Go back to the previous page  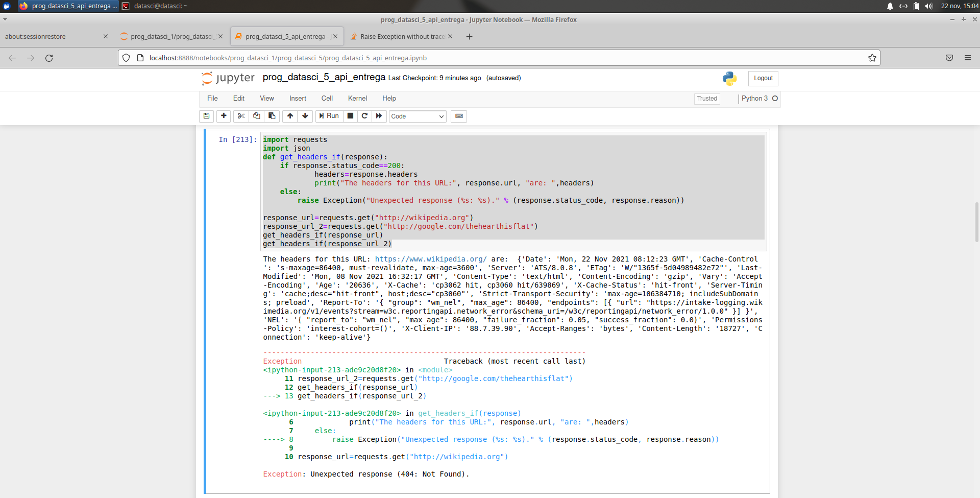(x=12, y=58)
